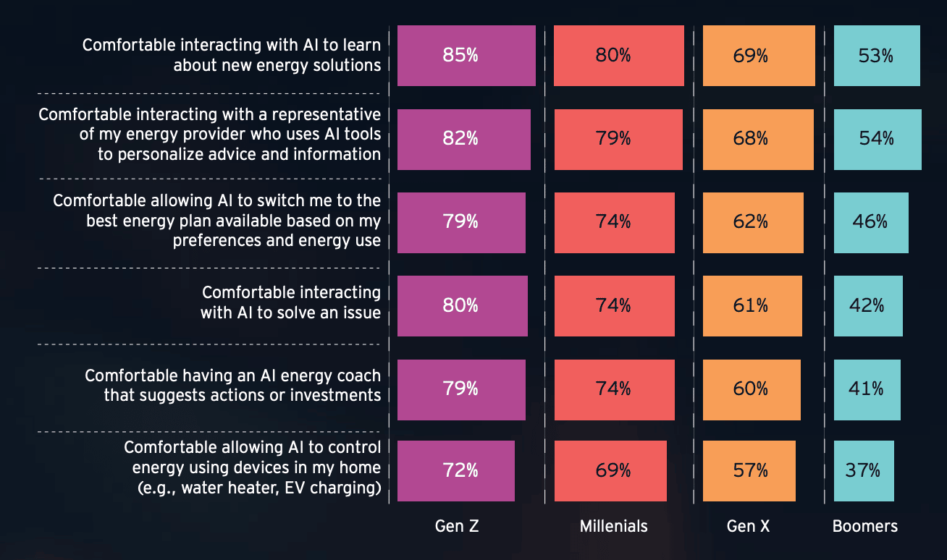Viewport: 947px width, 560px height.
Task: Click the 'AI to solve an issue' row label
Action: coord(291,302)
